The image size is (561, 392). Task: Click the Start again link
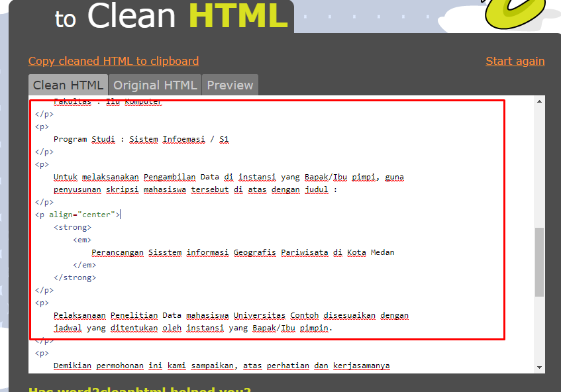pyautogui.click(x=515, y=61)
